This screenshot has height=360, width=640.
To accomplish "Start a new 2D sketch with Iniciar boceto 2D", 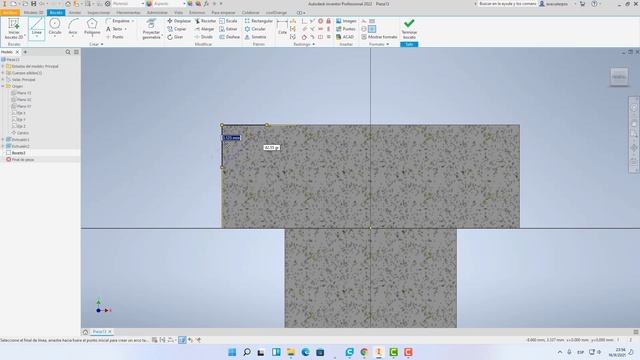I will [x=14, y=29].
